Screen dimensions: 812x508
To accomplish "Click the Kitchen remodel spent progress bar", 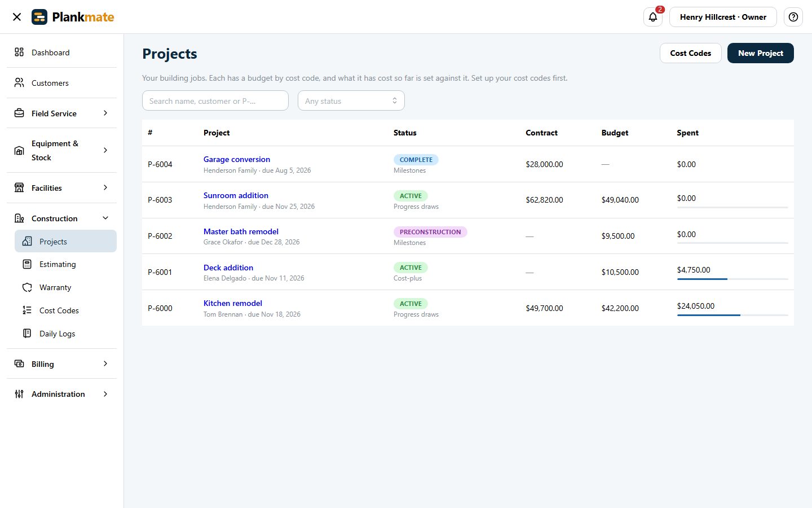I will point(732,315).
